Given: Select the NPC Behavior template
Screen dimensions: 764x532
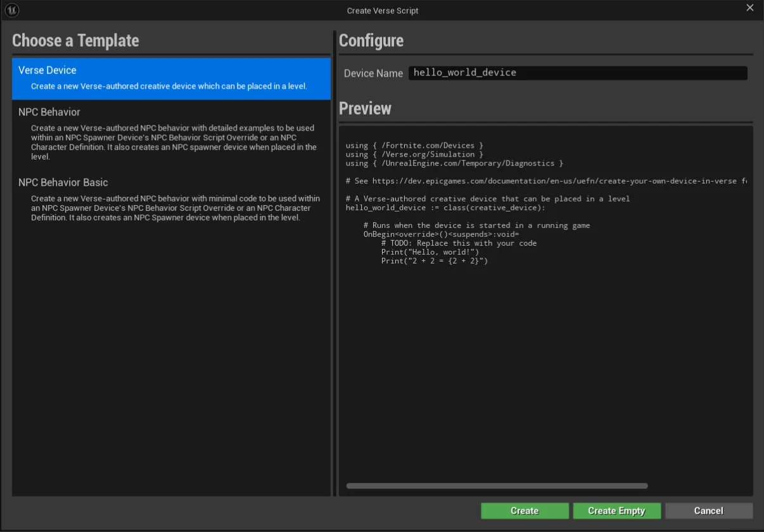Looking at the screenshot, I should [171, 134].
